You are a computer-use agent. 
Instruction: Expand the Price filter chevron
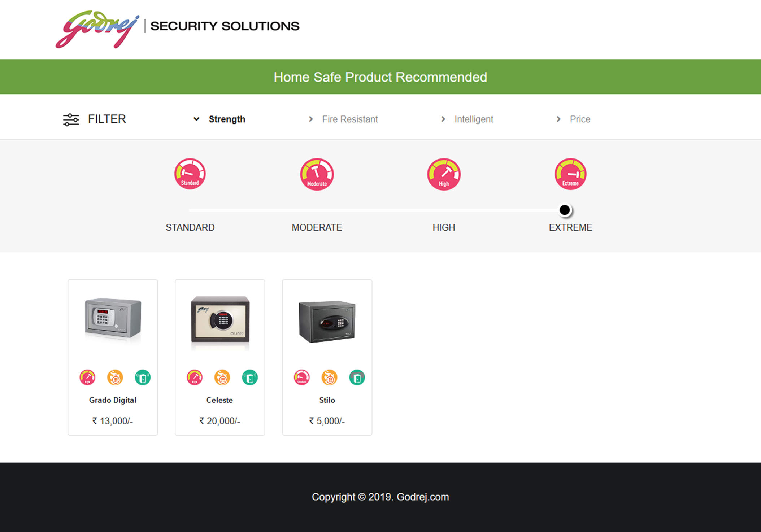pos(558,119)
